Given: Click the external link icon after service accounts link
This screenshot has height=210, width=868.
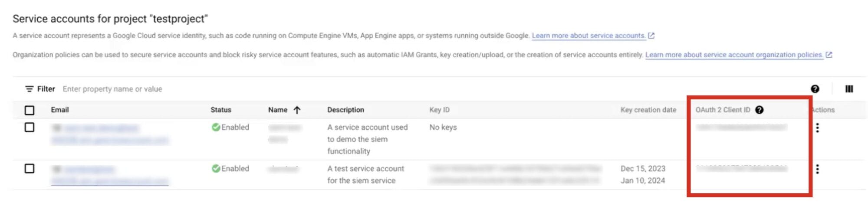Looking at the screenshot, I should click(651, 36).
